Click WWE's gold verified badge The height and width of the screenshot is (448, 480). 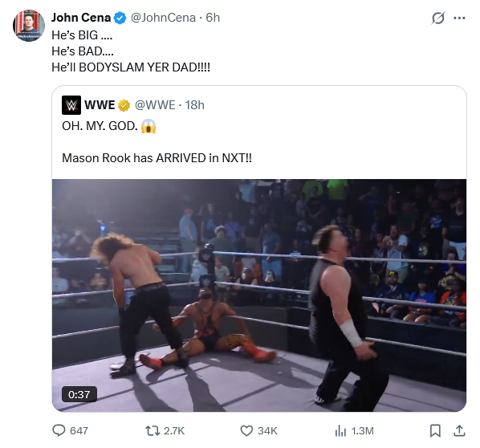point(124,105)
